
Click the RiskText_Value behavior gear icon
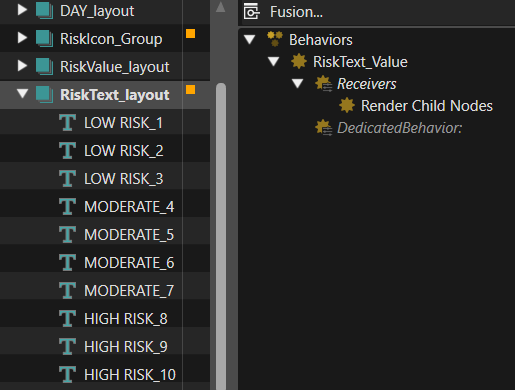click(x=299, y=61)
